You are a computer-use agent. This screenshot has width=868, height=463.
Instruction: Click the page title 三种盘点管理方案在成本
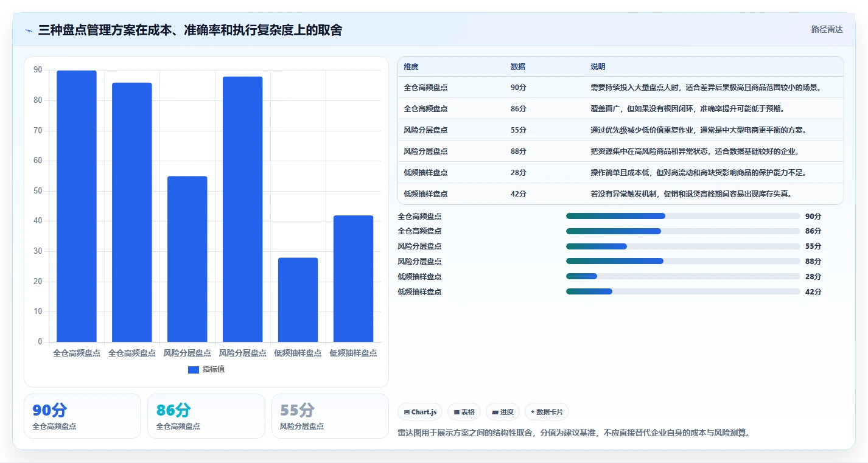pos(190,30)
